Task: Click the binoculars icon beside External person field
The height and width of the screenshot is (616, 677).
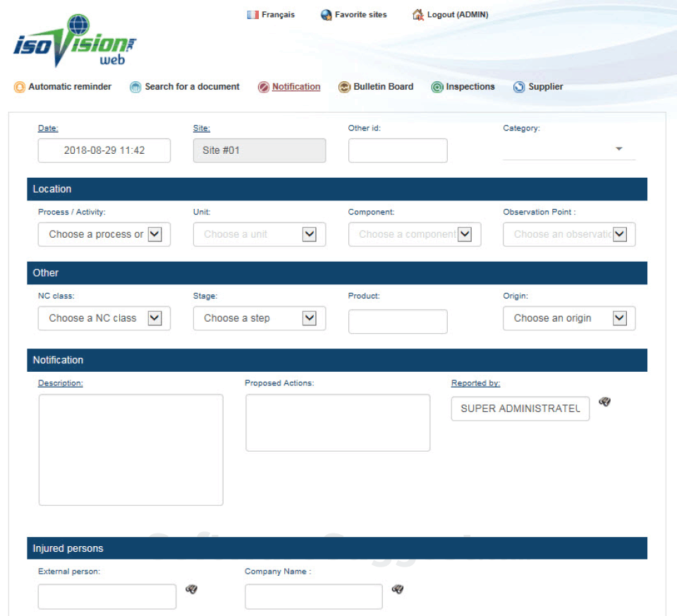Action: point(191,590)
